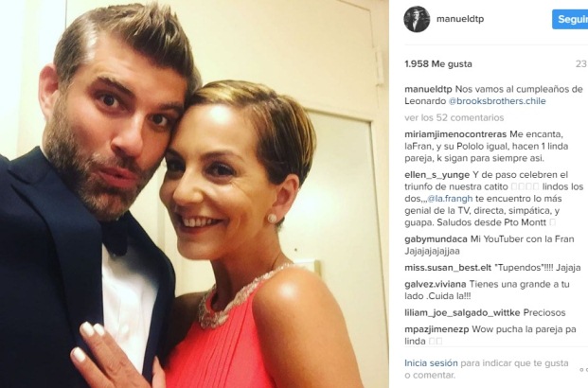The image size is (588, 388).
Task: Click the Seguir follow button
Action: [570, 19]
